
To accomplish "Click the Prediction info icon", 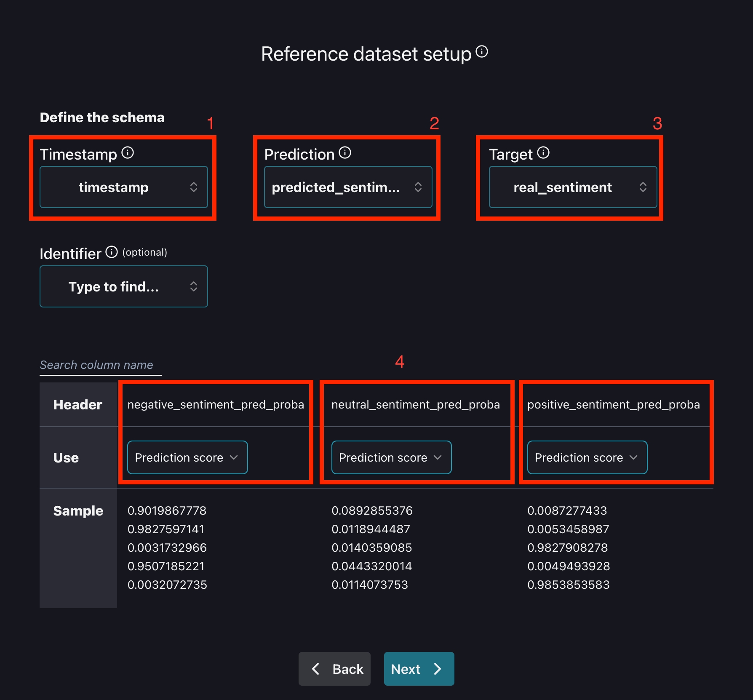I will click(x=345, y=152).
